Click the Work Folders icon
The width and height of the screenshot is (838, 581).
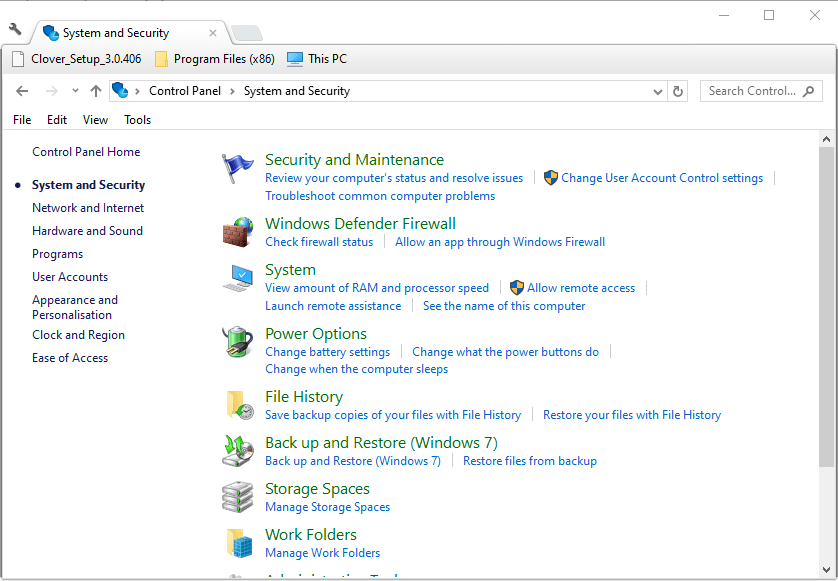point(238,543)
